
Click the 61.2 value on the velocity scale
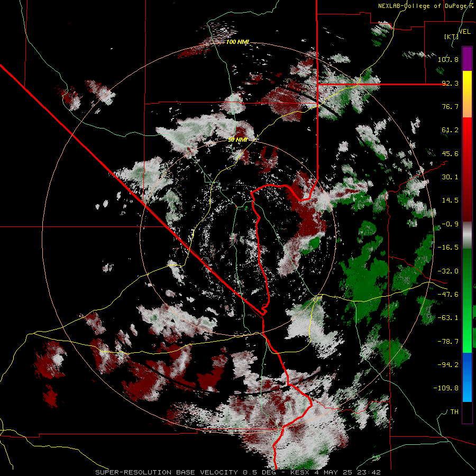[x=450, y=130]
